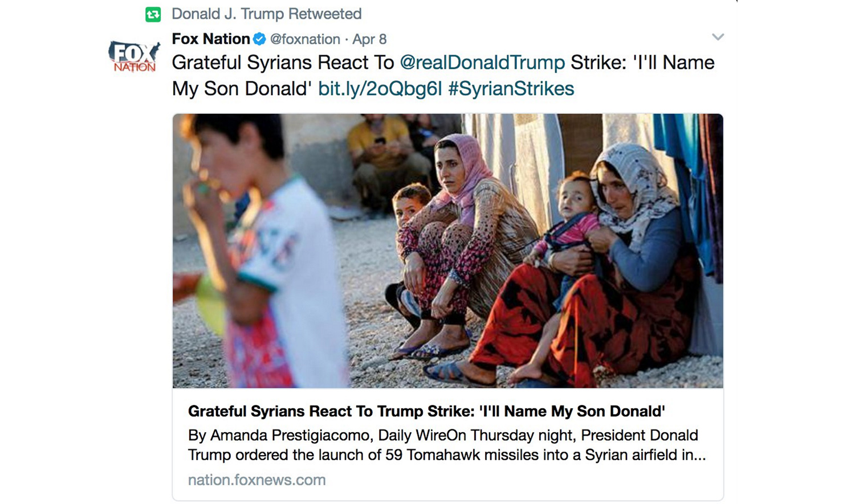Click the nation.foxnews.com domain link
855x504 pixels.
(x=256, y=480)
